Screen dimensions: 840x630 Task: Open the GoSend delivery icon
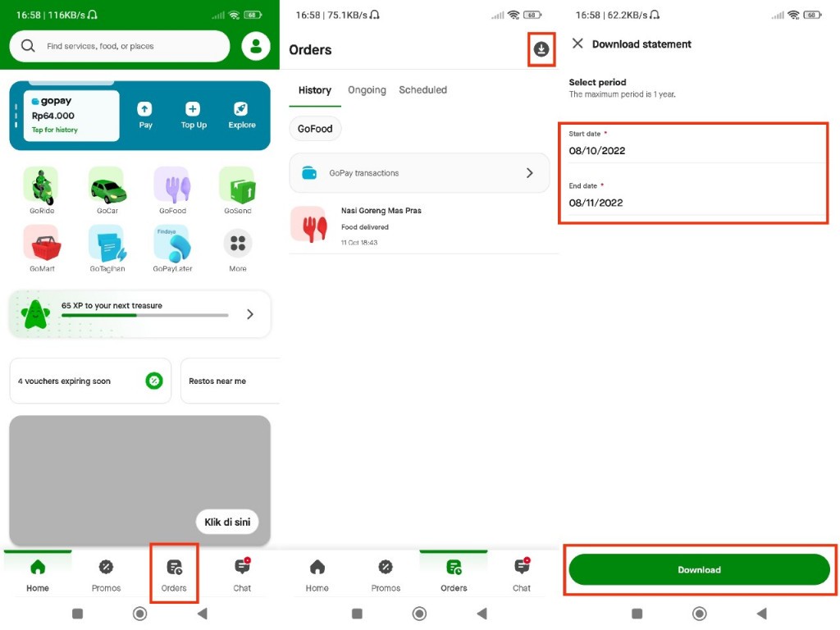click(x=237, y=189)
